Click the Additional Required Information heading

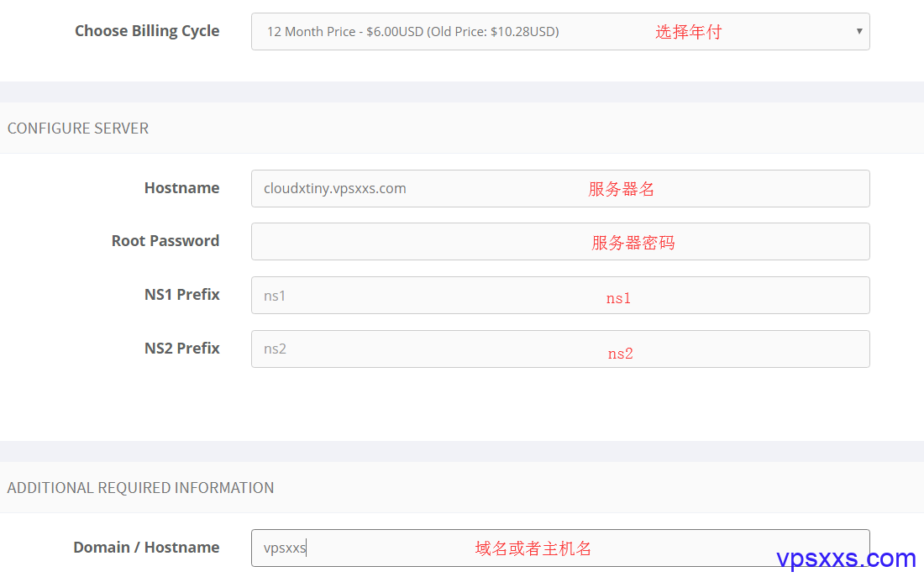coord(140,488)
